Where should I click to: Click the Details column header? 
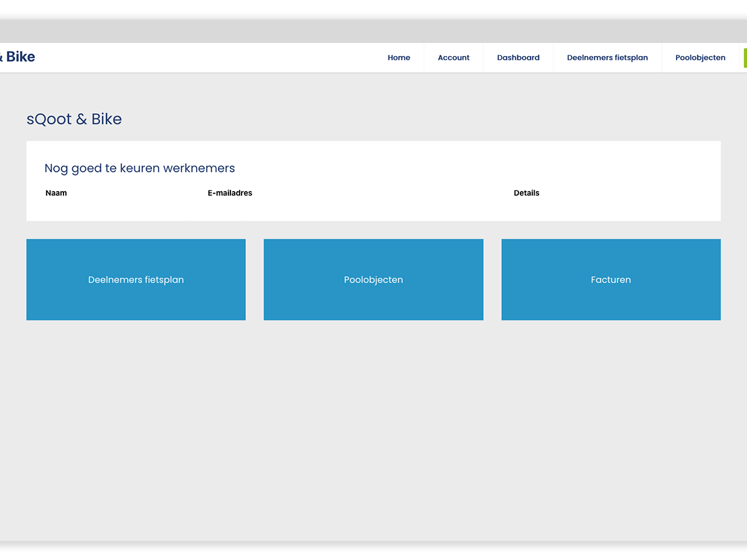tap(526, 193)
